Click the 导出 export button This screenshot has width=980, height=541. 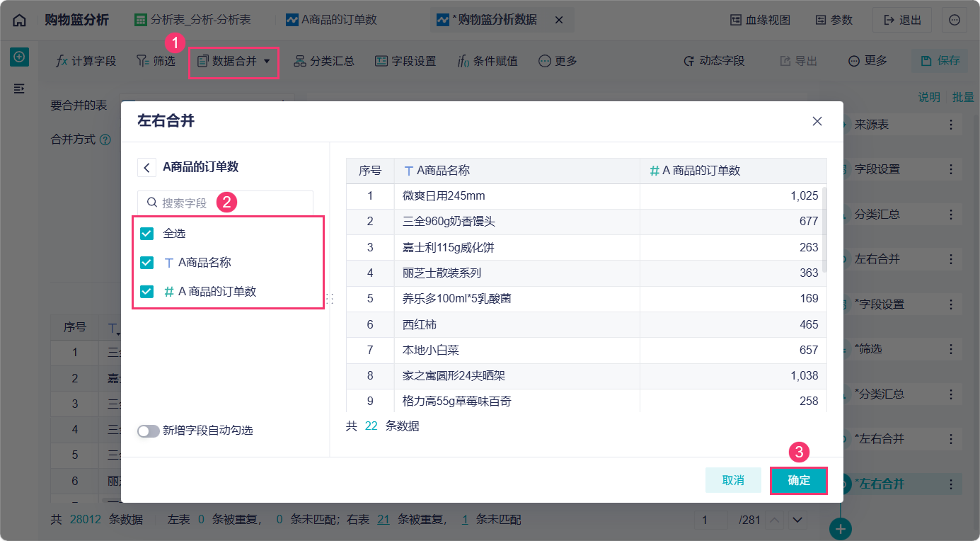798,61
